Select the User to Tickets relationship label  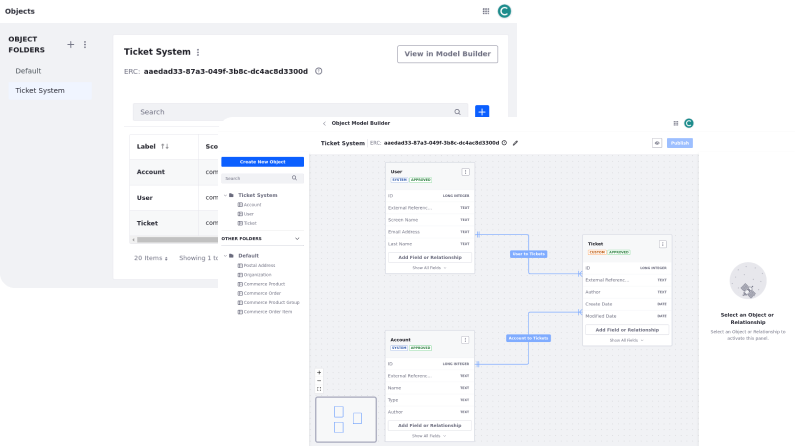tap(528, 254)
